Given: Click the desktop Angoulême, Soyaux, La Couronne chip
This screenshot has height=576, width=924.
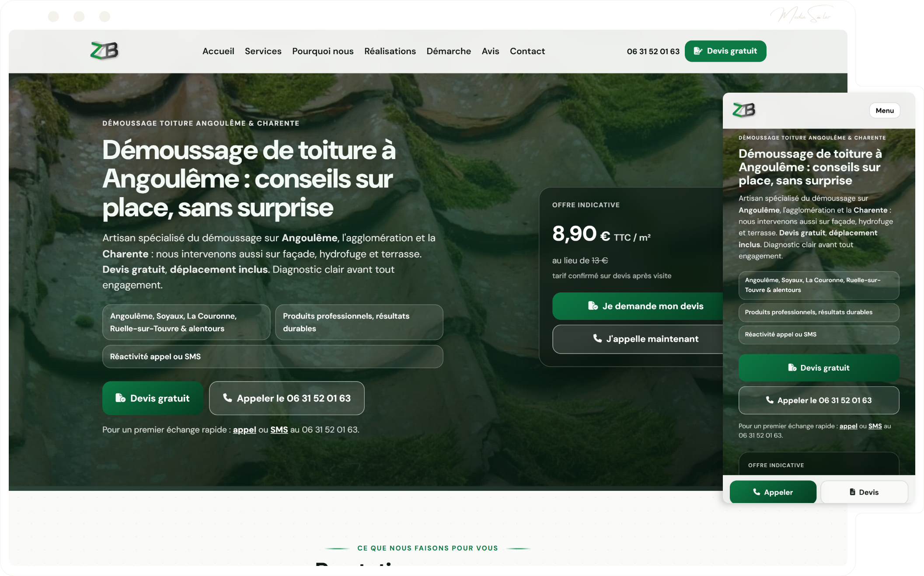Looking at the screenshot, I should pos(186,322).
